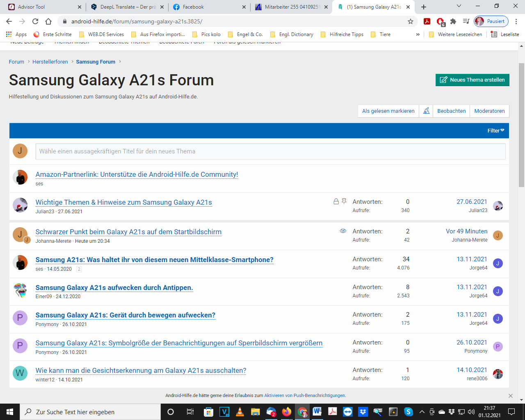Screen dimensions: 525x420
Task: Open the Herstellerforen breadcrumb link
Action: [50, 62]
